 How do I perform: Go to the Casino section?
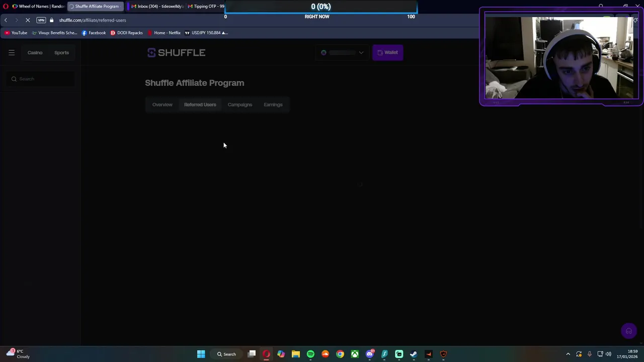[x=35, y=52]
